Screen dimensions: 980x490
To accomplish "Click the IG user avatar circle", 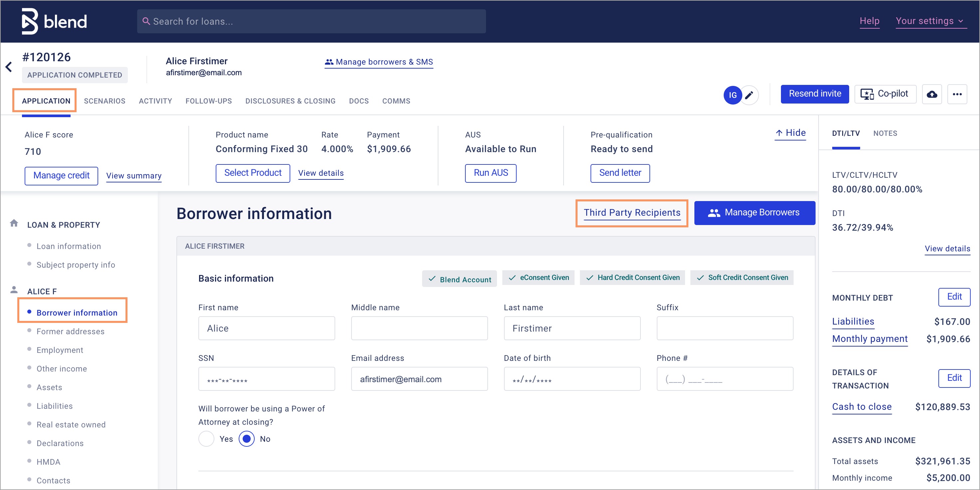I will [x=732, y=95].
